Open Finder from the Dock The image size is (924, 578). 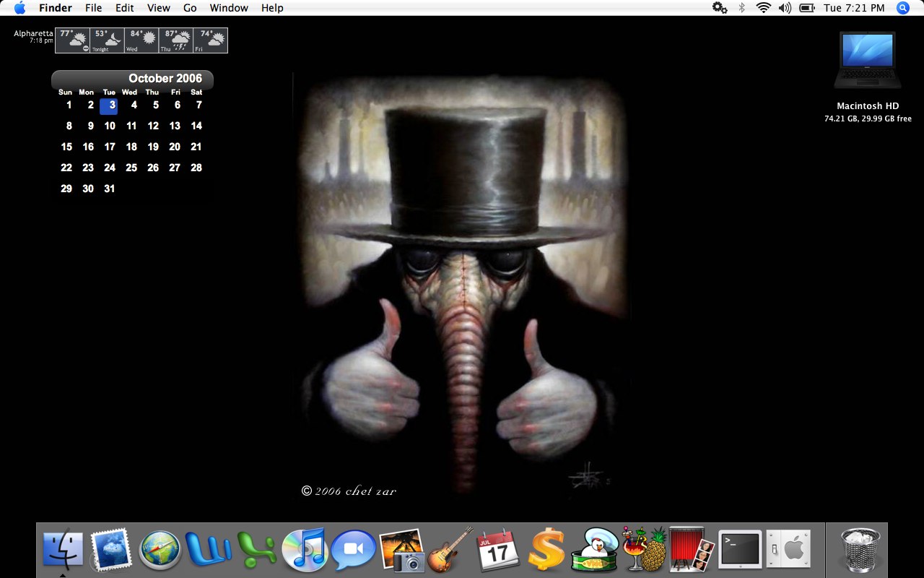point(64,551)
